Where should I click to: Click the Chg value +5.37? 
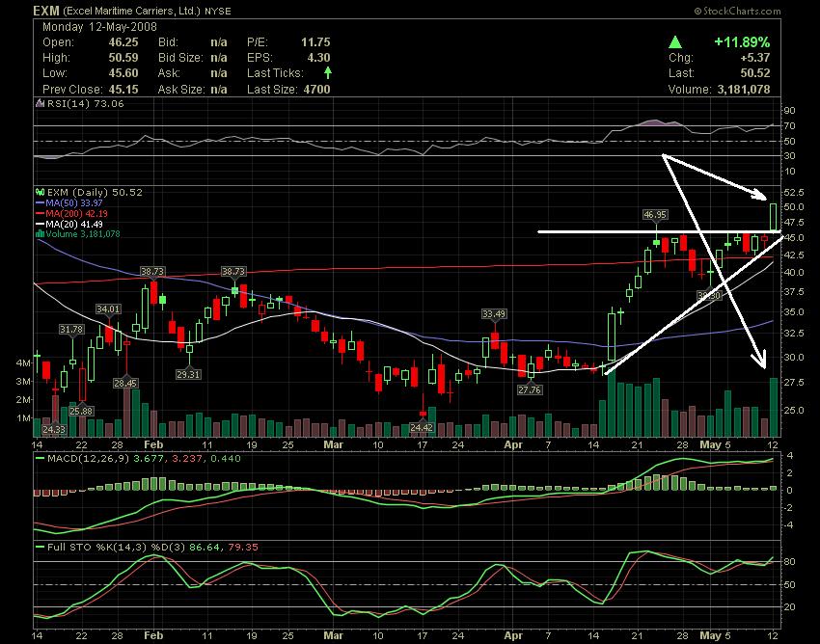click(754, 58)
